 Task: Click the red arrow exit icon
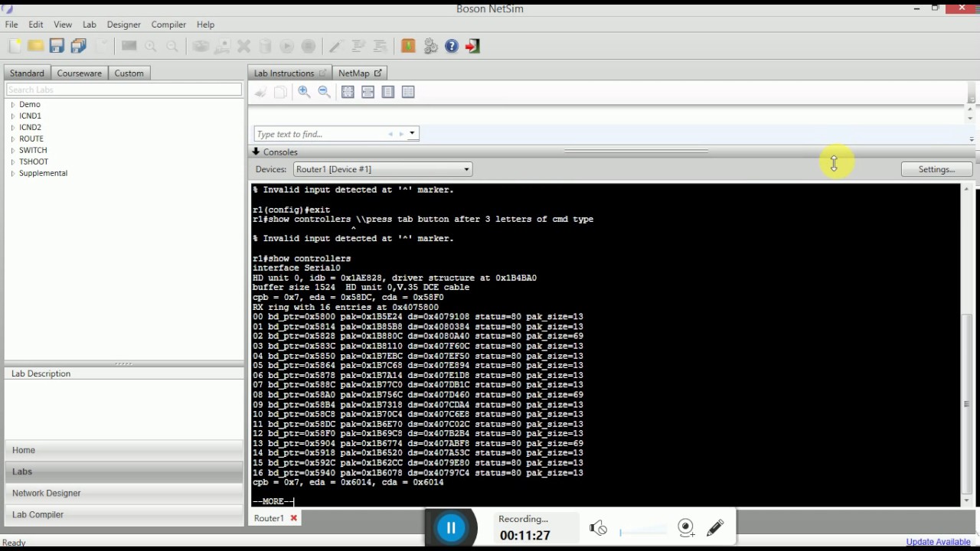[472, 46]
